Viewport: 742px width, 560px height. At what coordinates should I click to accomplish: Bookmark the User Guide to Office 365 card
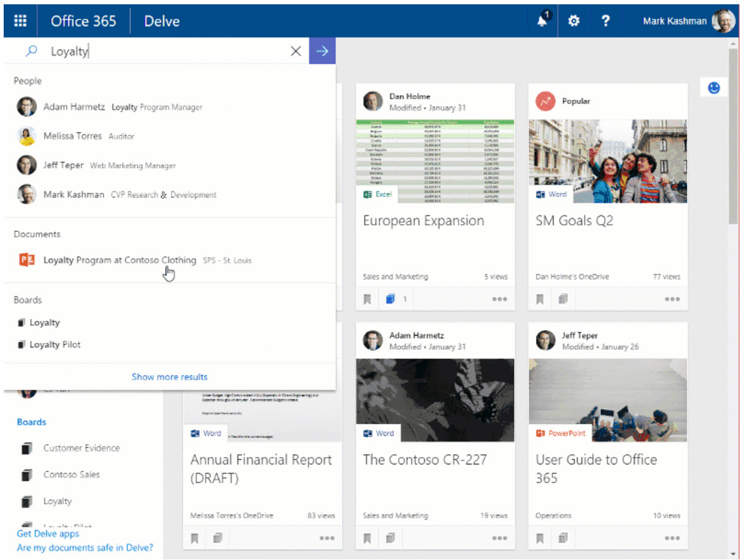click(x=540, y=539)
